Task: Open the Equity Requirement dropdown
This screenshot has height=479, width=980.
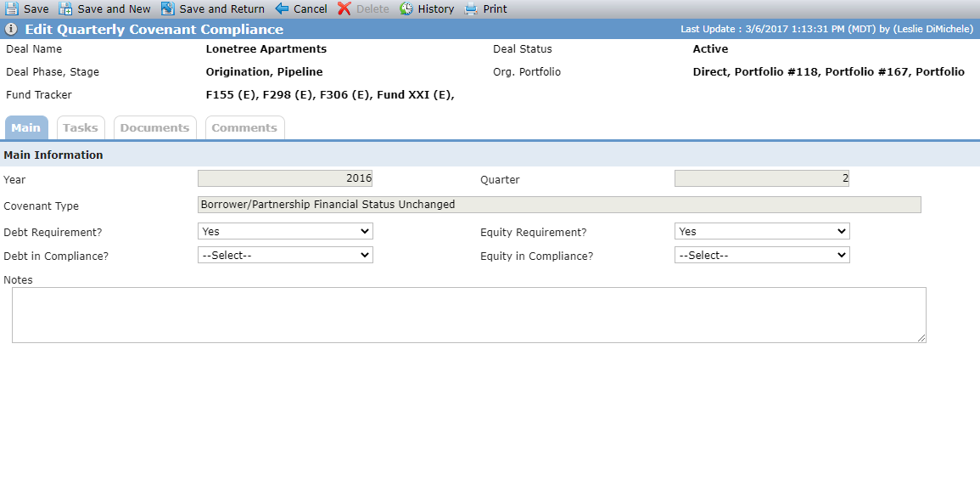Action: click(x=762, y=231)
